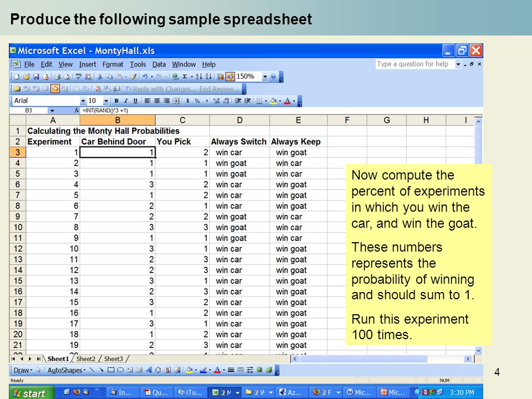Image resolution: width=532 pixels, height=399 pixels.
Task: Select row 10 header
Action: (18, 227)
